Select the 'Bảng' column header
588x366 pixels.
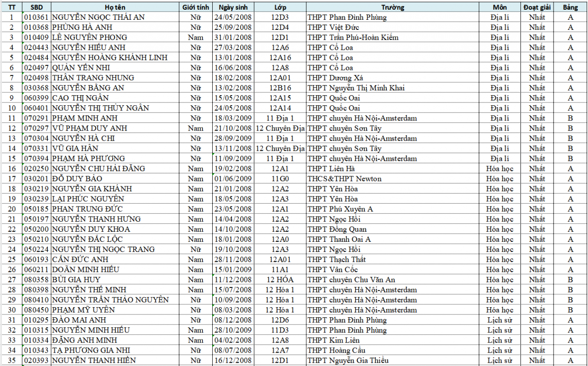(571, 7)
